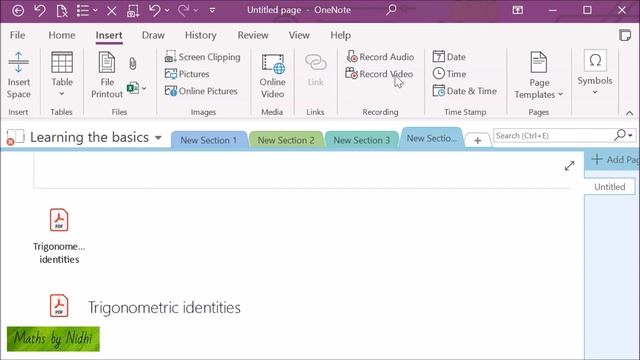Open Customize Quick Access Toolbar menu
The image size is (640, 360).
pos(212,10)
